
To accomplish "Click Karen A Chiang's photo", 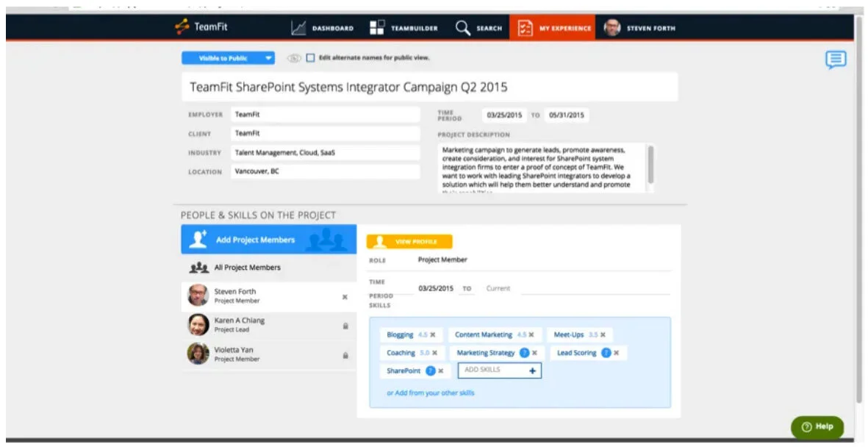I will pyautogui.click(x=198, y=324).
